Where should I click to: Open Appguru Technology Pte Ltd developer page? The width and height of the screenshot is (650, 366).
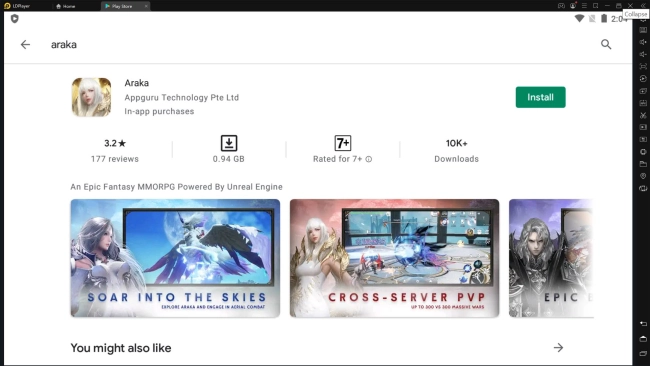pyautogui.click(x=182, y=97)
